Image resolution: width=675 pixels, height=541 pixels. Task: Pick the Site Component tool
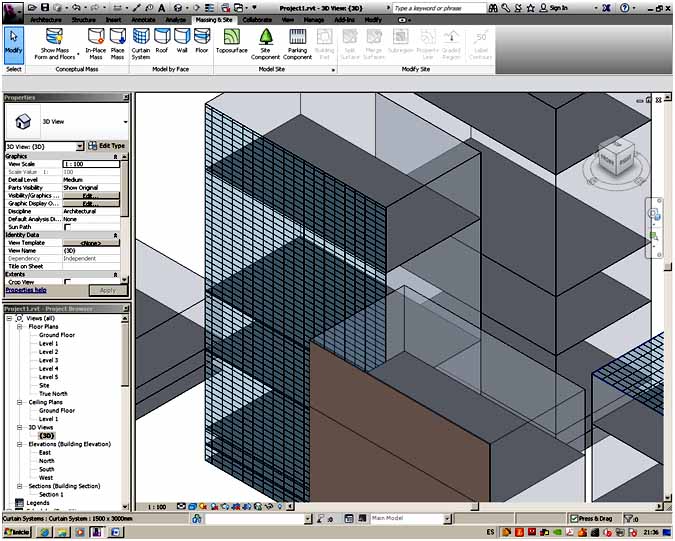[x=266, y=44]
